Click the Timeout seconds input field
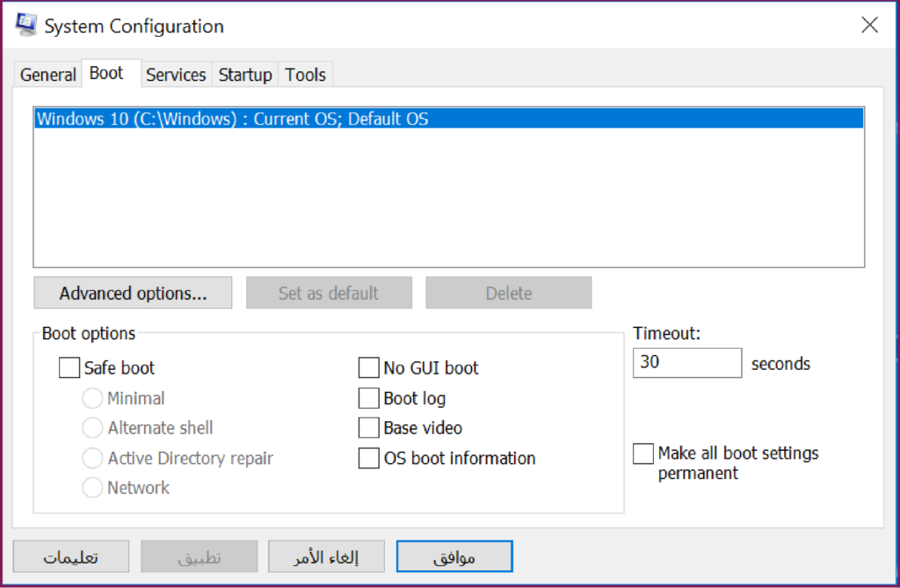This screenshot has height=588, width=900. 687,363
